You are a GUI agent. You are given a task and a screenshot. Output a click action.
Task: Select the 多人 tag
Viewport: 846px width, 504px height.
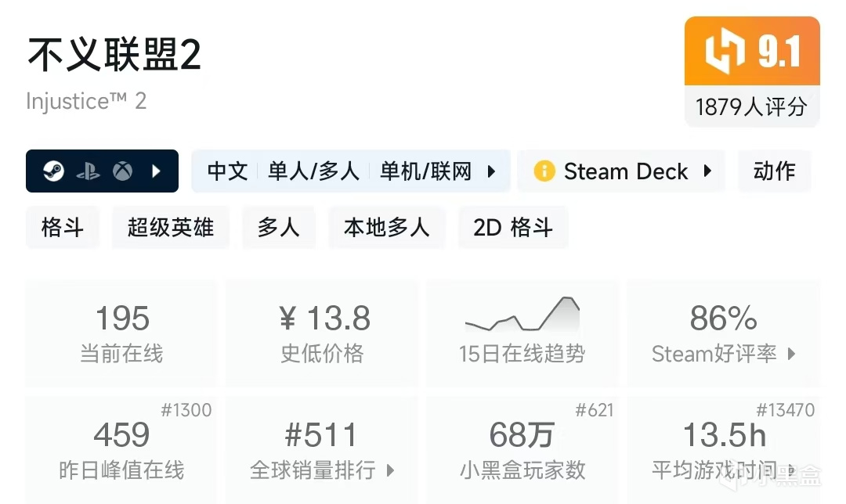pyautogui.click(x=279, y=228)
